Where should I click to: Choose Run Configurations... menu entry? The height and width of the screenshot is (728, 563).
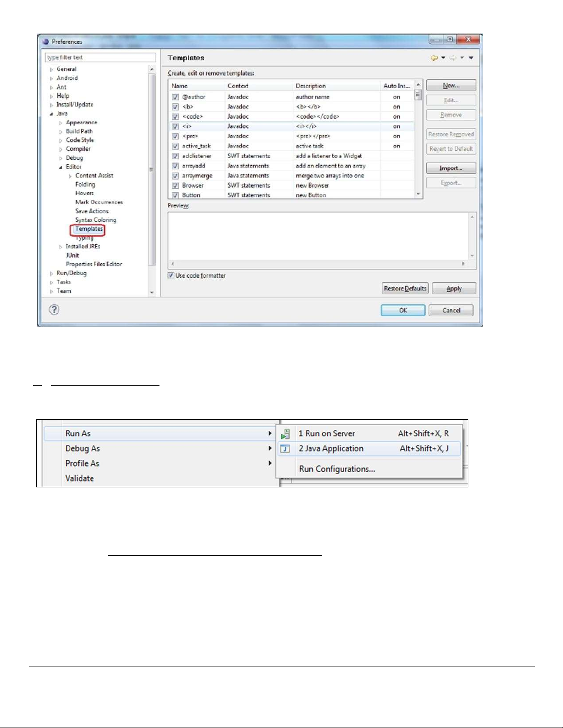(x=337, y=469)
